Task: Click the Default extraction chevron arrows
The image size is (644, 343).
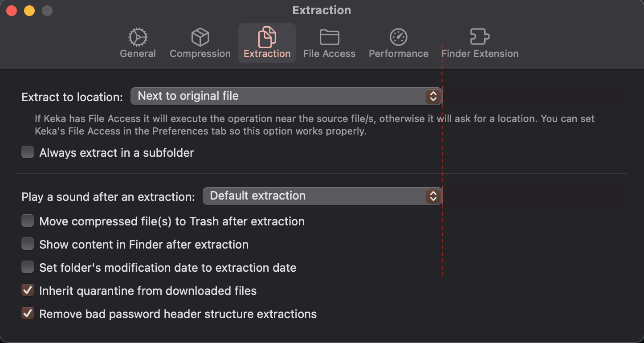Action: (x=433, y=196)
